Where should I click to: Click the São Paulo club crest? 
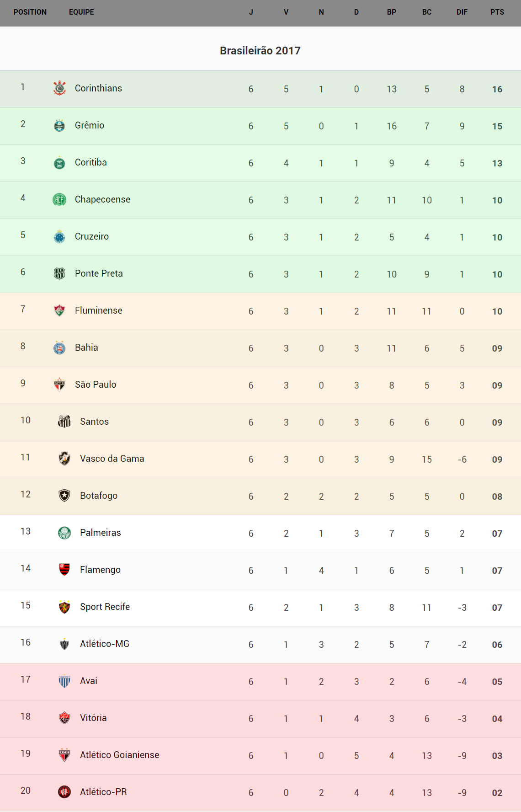point(59,385)
